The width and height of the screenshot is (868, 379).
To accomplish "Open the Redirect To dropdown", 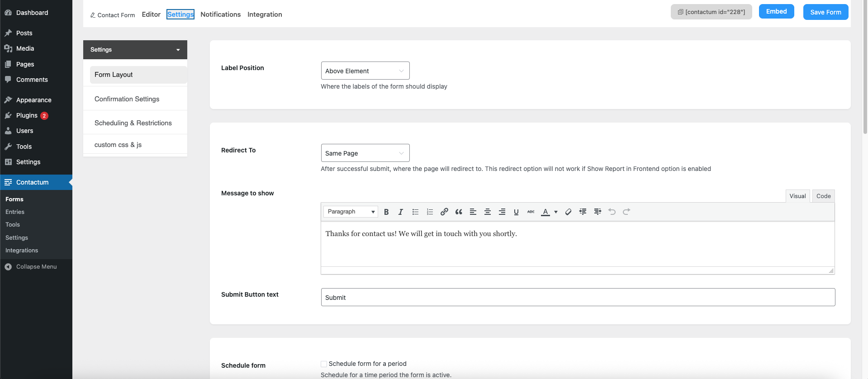I will pyautogui.click(x=365, y=153).
